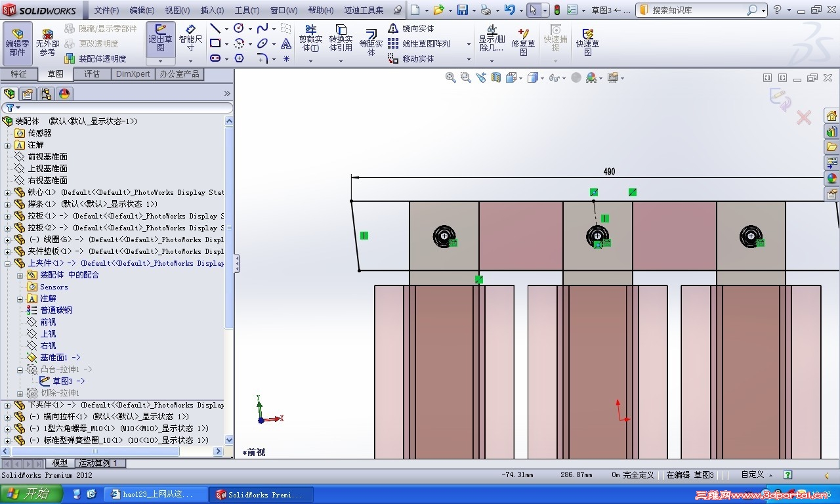
Task: Collapse the 上夹件<1> tree node
Action: tap(8, 263)
